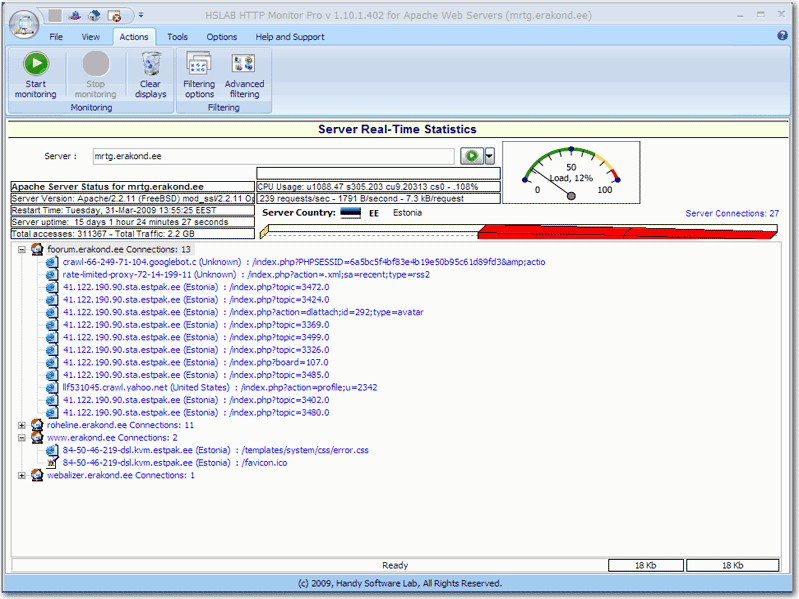Click the first 18 Kb status bar box
This screenshot has width=799, height=599.
pyautogui.click(x=646, y=565)
